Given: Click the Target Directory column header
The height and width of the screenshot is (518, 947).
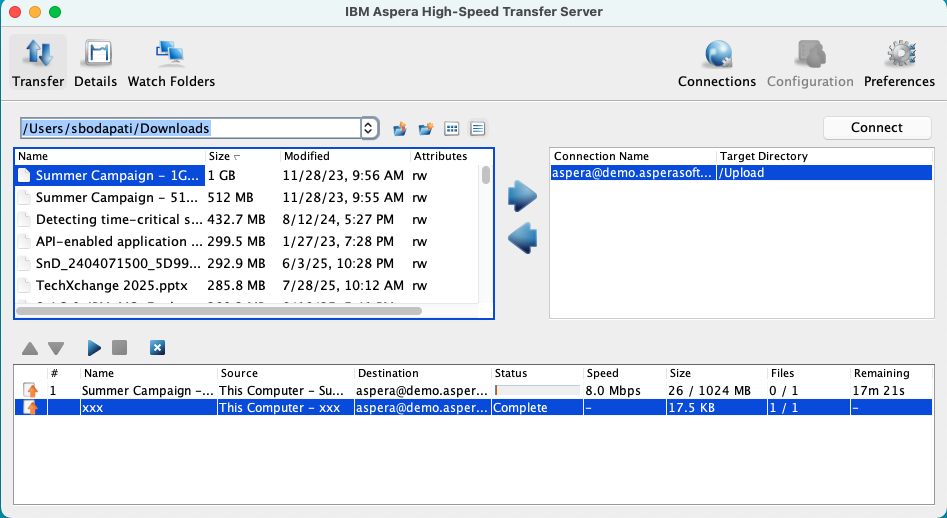Looking at the screenshot, I should coord(824,156).
